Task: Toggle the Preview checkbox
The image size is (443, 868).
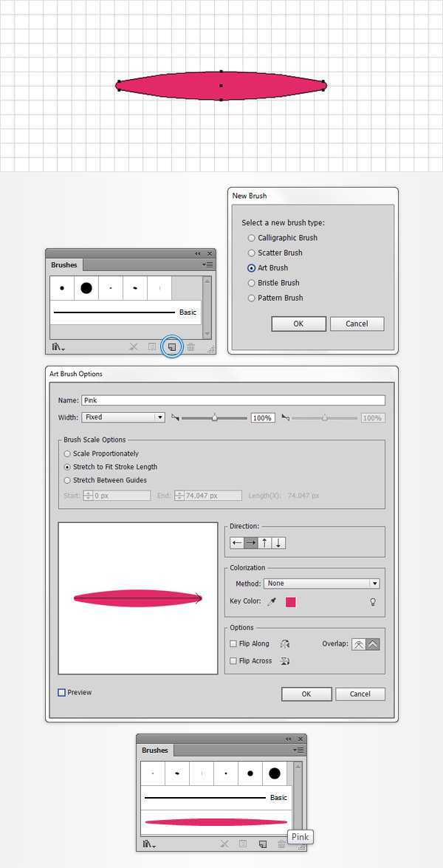Action: pos(62,692)
